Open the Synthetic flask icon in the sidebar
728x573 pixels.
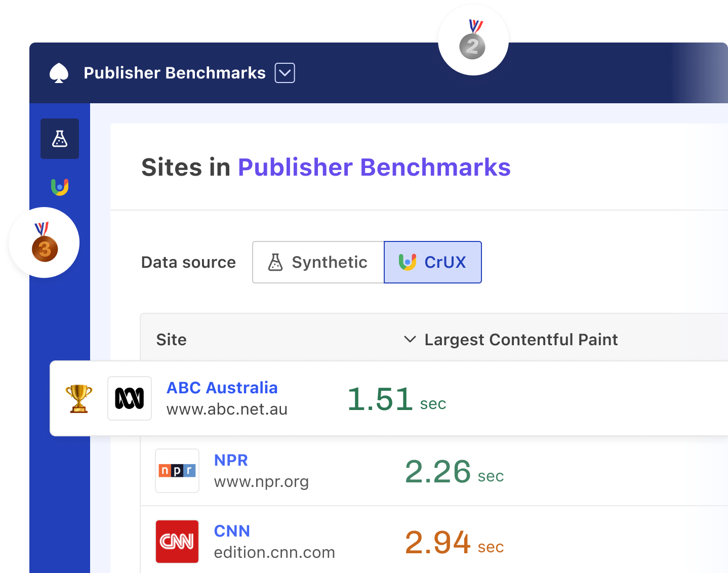tap(60, 139)
